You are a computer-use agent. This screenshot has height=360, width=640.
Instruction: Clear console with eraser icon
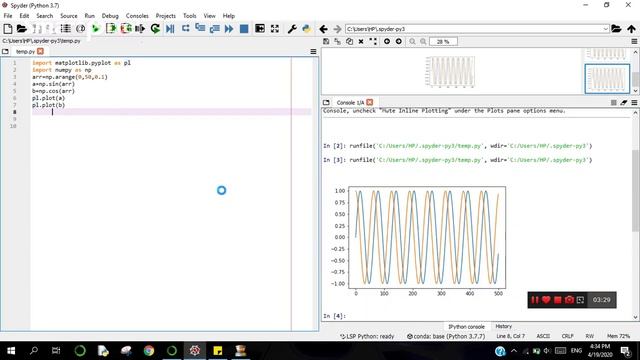tap(624, 102)
